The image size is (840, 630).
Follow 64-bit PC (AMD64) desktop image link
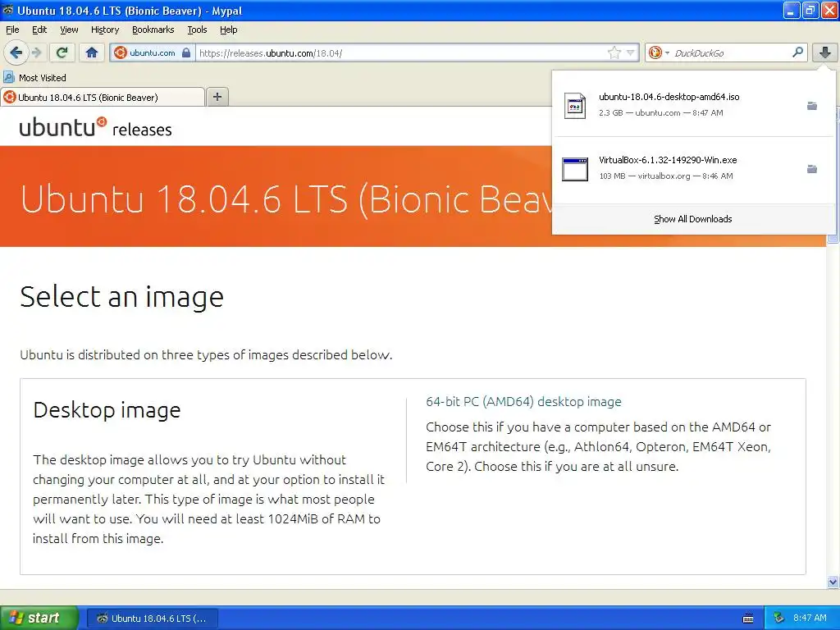click(x=523, y=401)
